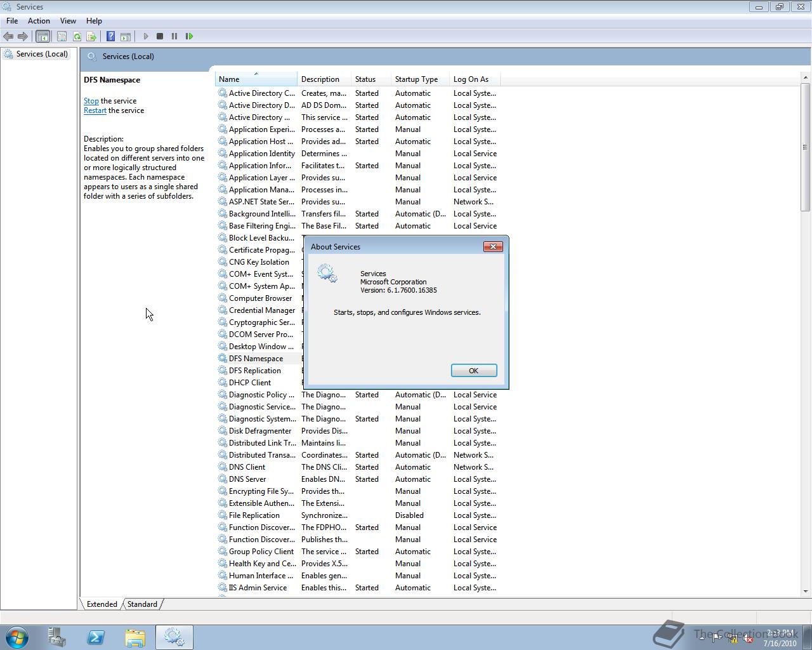Toggle Show/Hide Console Tree toolbar icon
This screenshot has height=650, width=812.
(x=43, y=36)
